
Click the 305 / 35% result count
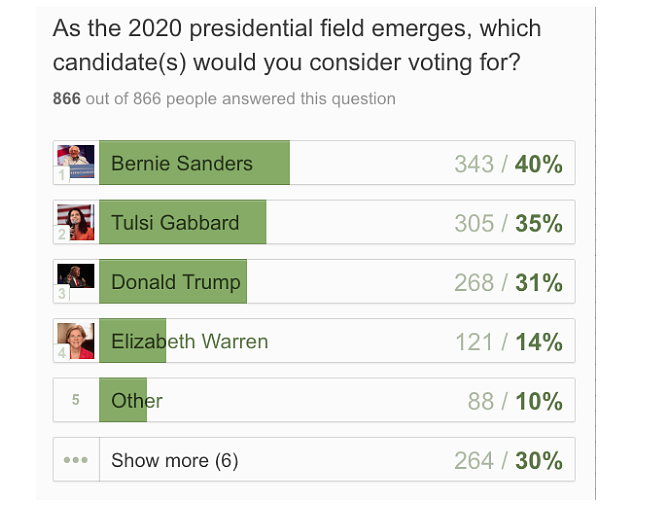point(508,223)
